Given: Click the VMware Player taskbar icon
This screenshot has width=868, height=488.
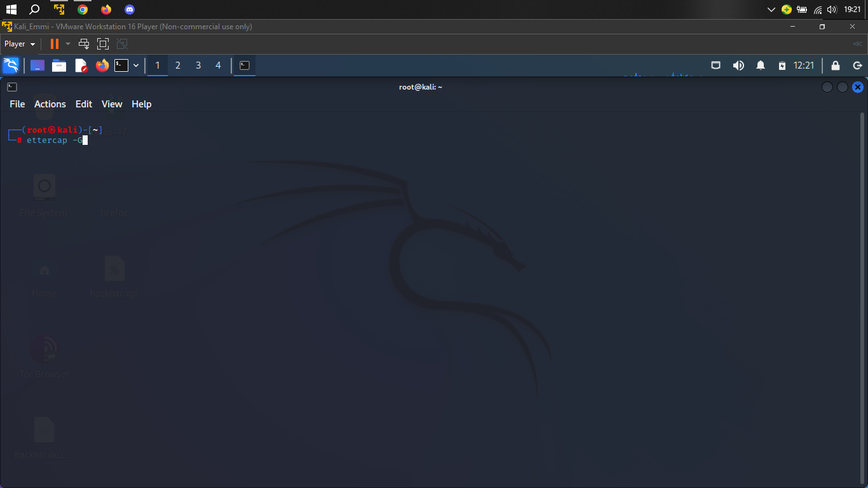Looking at the screenshot, I should (x=59, y=10).
